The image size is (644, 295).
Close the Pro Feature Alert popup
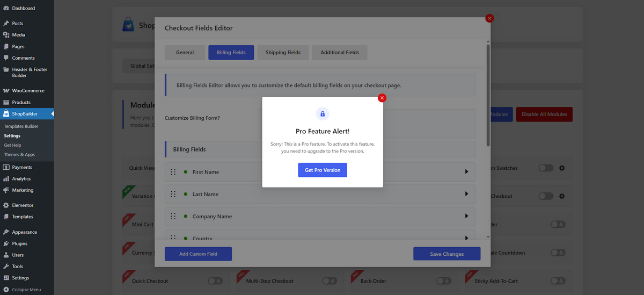coord(382,98)
